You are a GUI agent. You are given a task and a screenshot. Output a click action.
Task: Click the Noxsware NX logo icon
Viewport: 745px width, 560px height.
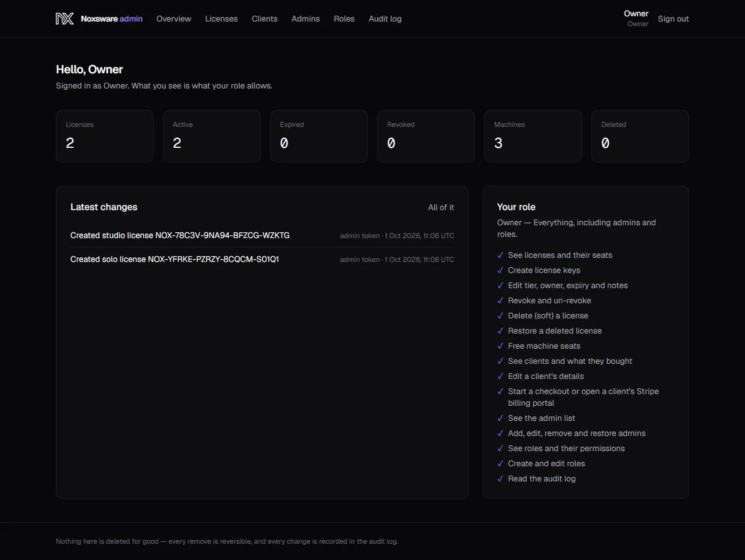click(65, 19)
